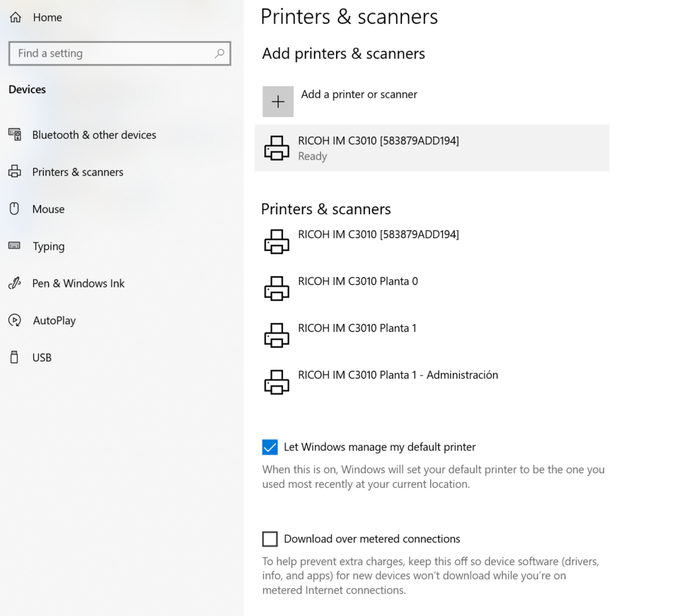
Task: Click the printer icon for Planta 0
Action: click(276, 288)
